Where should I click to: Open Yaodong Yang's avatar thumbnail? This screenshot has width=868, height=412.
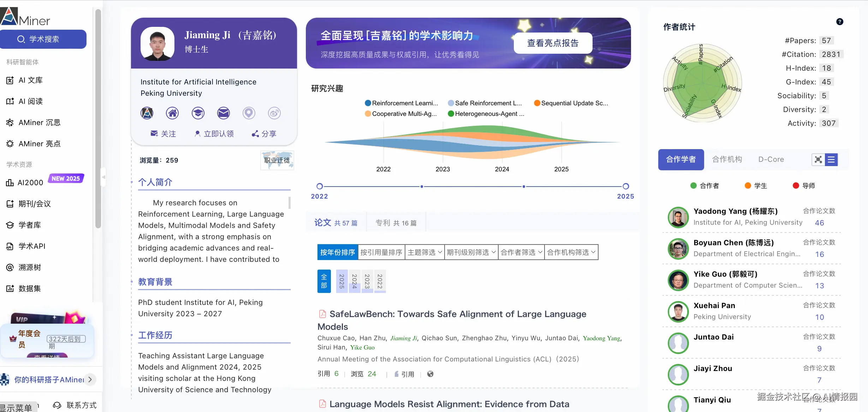(x=678, y=217)
